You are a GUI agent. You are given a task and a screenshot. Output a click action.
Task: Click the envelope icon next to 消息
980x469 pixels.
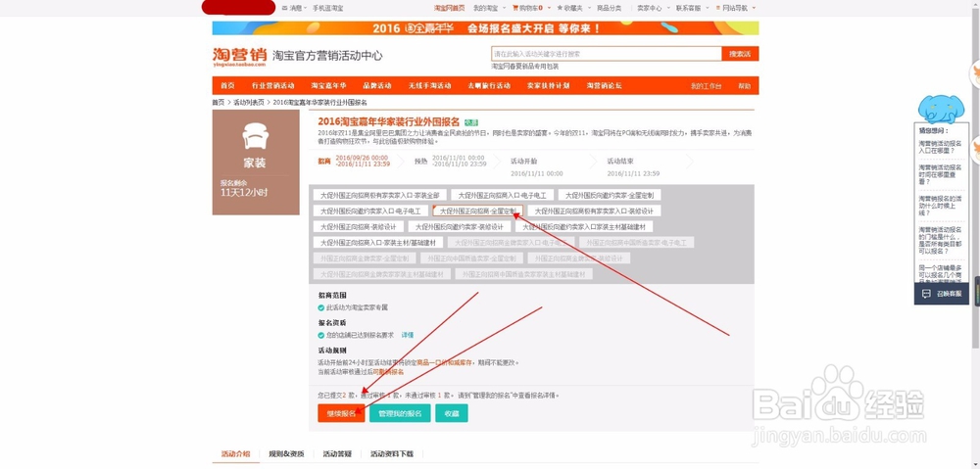(285, 8)
